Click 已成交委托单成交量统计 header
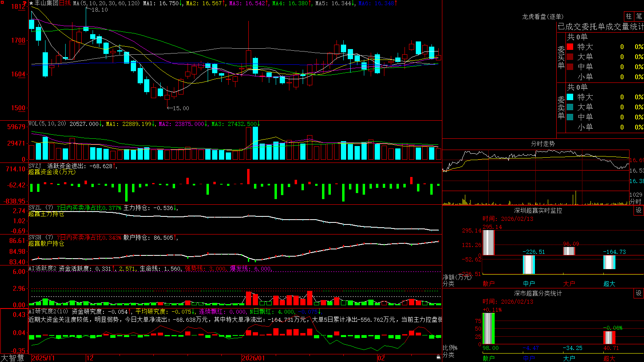The image size is (644, 362). coord(601,27)
